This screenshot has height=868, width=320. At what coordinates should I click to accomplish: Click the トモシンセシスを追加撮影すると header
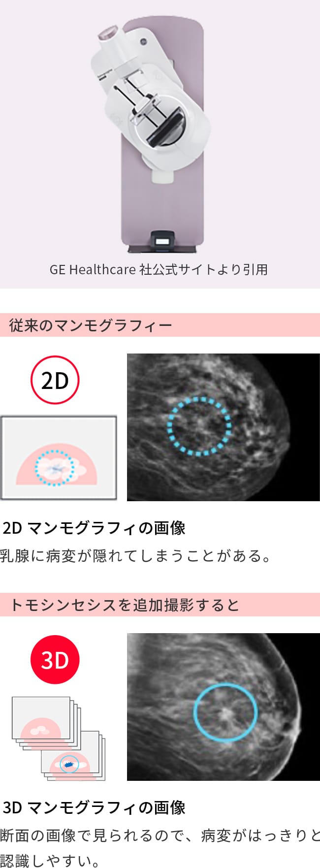[x=160, y=605]
